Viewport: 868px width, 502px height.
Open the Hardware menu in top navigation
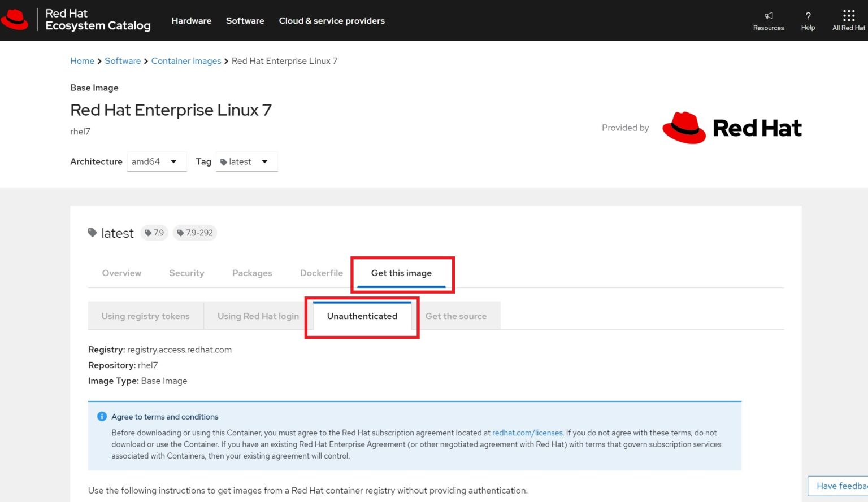coord(191,21)
